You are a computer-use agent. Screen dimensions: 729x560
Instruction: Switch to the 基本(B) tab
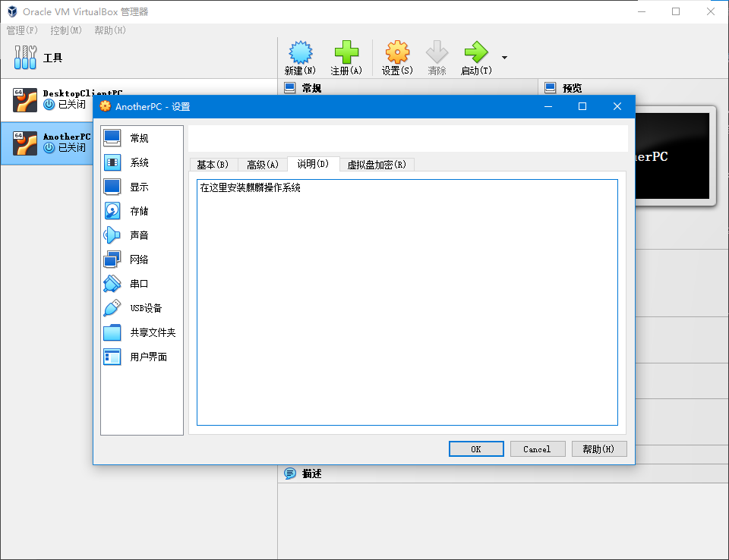213,165
